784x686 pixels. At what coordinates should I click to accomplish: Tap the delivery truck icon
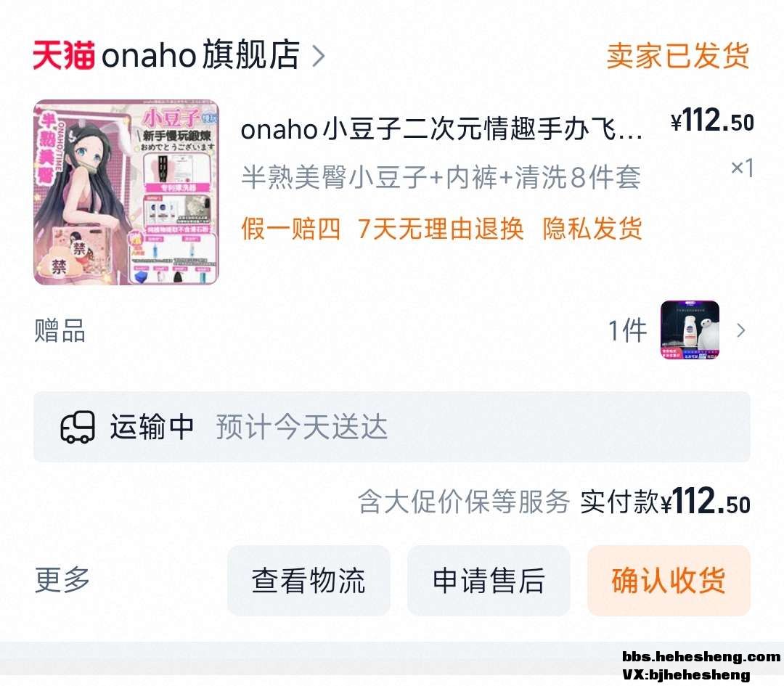point(78,427)
